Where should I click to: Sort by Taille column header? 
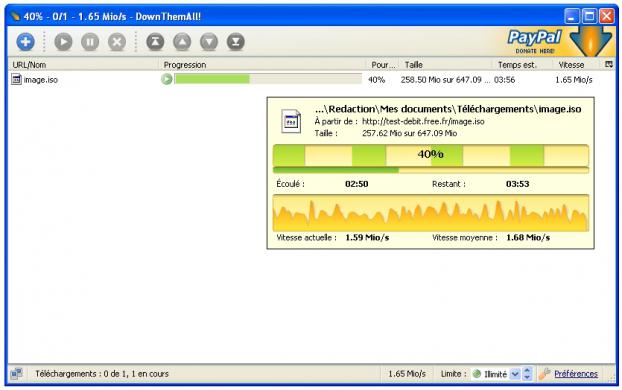tap(445, 65)
